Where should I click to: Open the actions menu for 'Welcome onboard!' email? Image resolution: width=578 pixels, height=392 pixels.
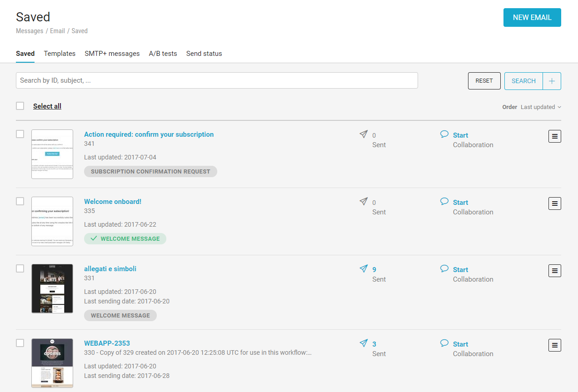(554, 203)
